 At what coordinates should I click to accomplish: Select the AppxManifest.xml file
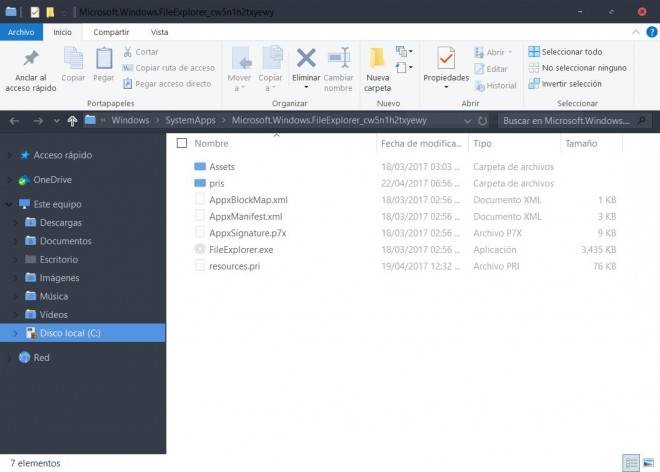[x=246, y=216]
